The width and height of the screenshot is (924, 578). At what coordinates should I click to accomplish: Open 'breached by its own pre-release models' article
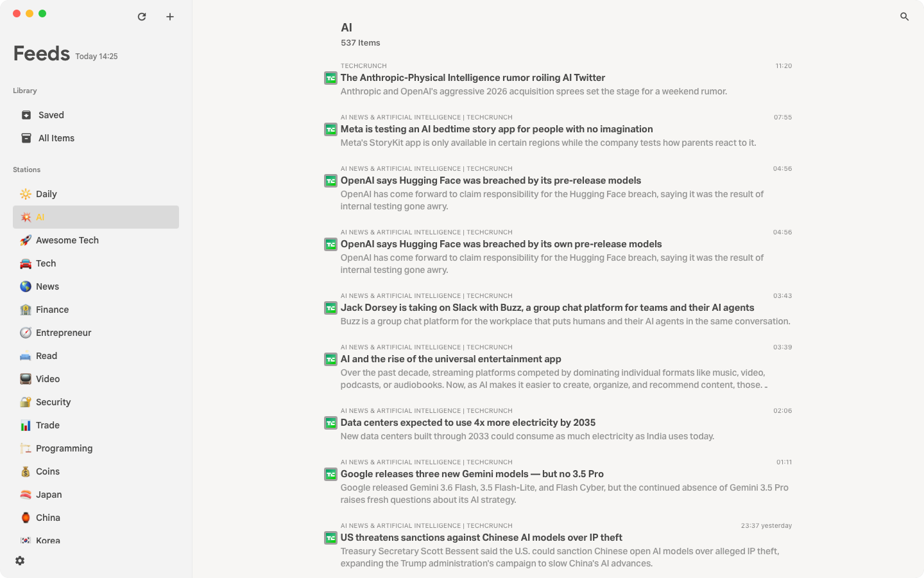[501, 244]
